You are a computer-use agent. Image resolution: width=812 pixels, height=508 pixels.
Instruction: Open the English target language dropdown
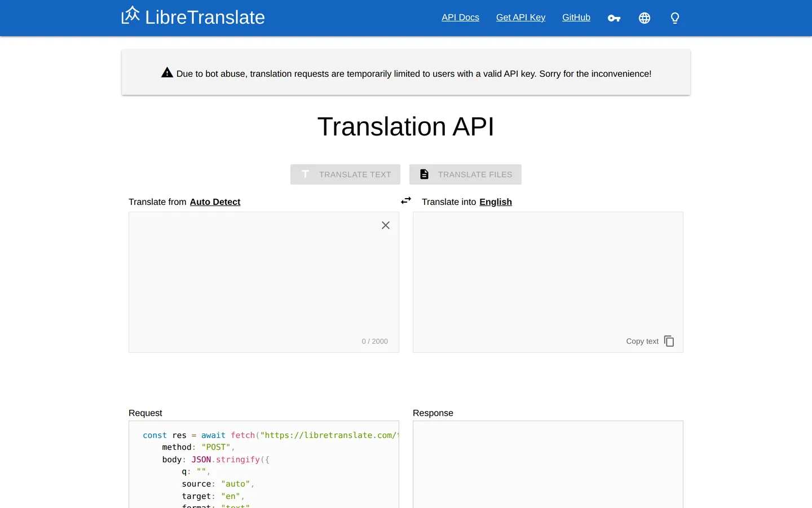pyautogui.click(x=496, y=202)
